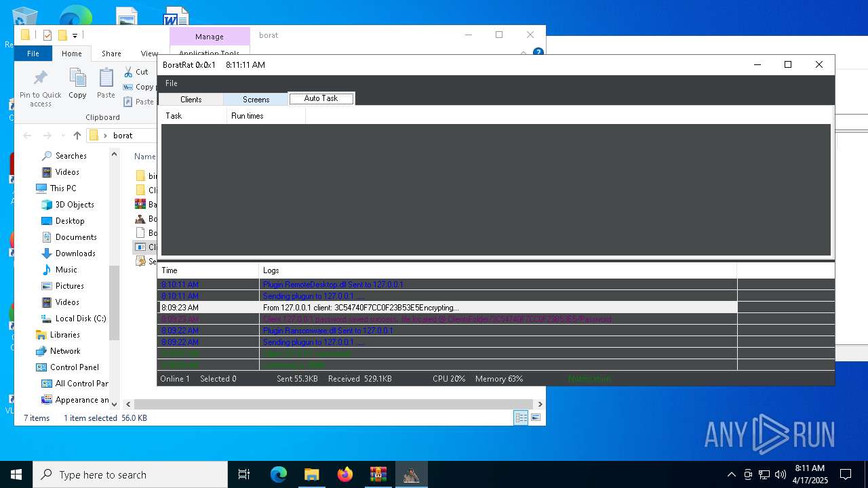Select log row 'Plugin Ransomware.dll Sent to 127.0.0.1'
868x488 pixels.
tap(447, 331)
